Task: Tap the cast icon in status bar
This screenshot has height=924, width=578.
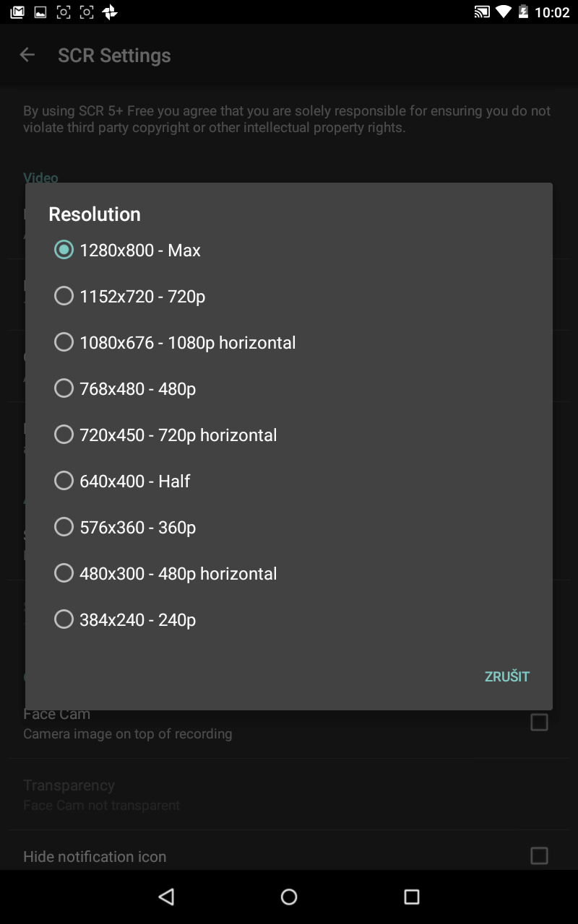Action: [481, 12]
